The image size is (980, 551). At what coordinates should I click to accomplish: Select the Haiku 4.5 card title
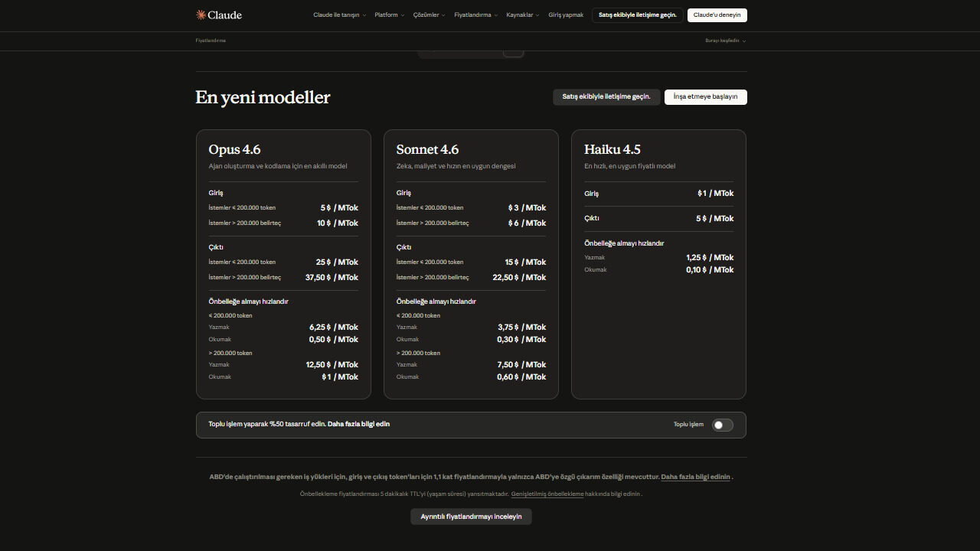612,149
